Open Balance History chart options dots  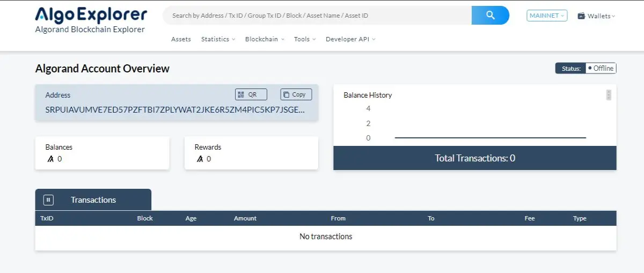(609, 95)
